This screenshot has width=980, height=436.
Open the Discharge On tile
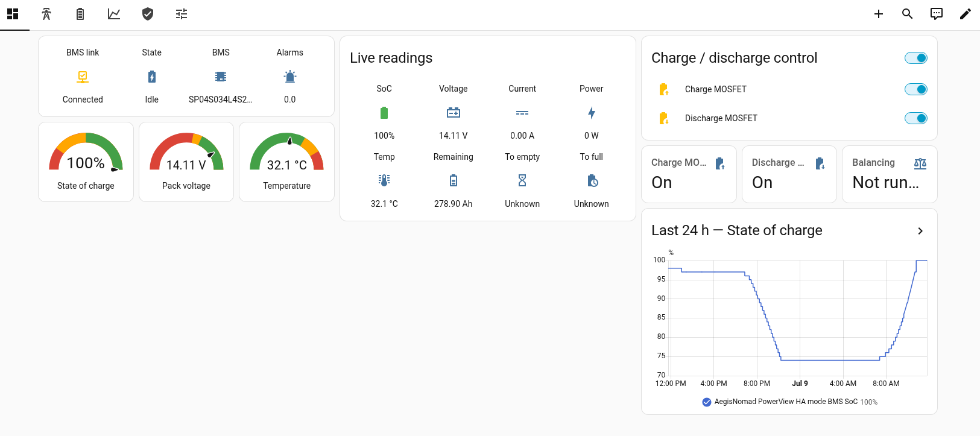tap(789, 174)
